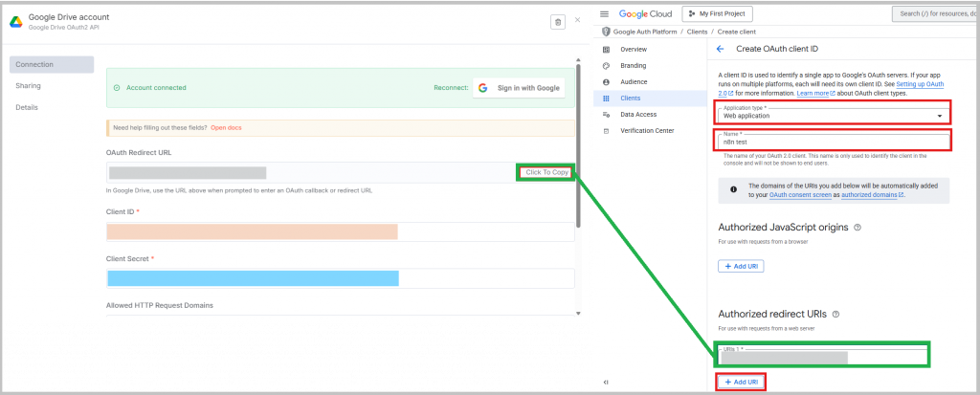Select the Client ID input field
Viewport: 980px width, 395px height.
click(340, 231)
